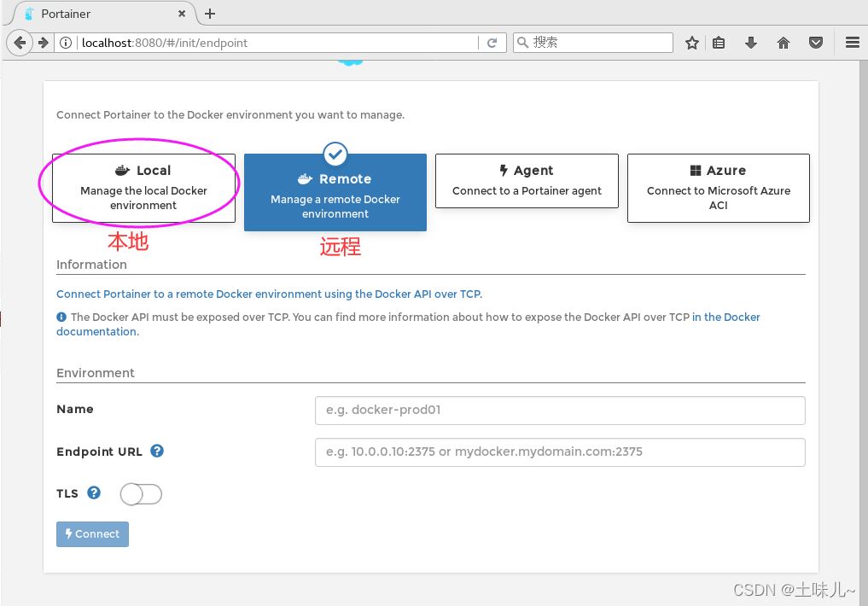The width and height of the screenshot is (868, 606).
Task: Choose the Agent connection option
Action: click(x=527, y=181)
